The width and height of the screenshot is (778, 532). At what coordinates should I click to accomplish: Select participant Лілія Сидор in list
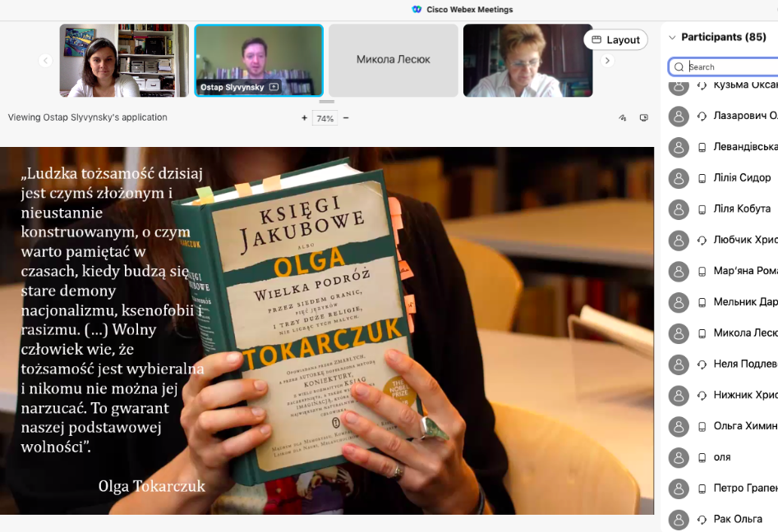(743, 177)
